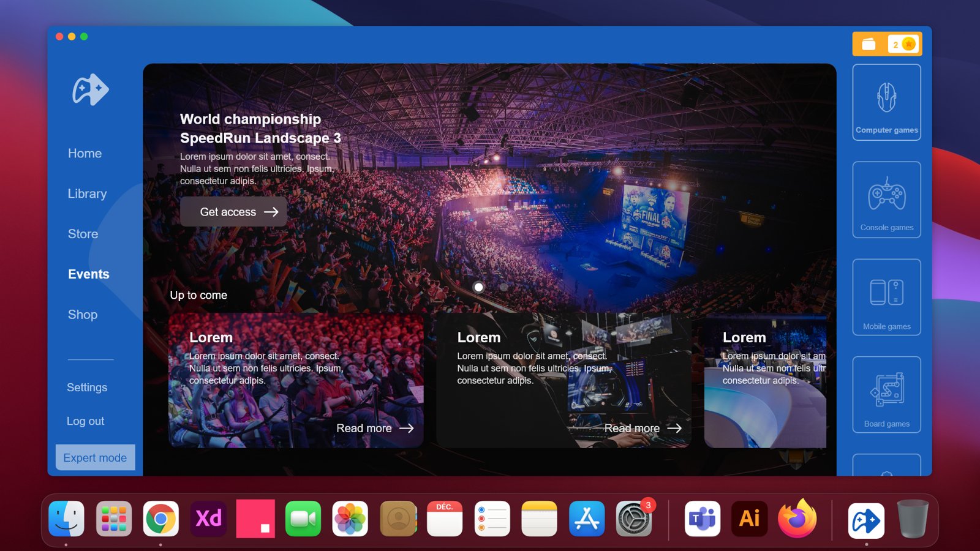Open FaceTime from the dock
The image size is (980, 551).
tap(303, 519)
